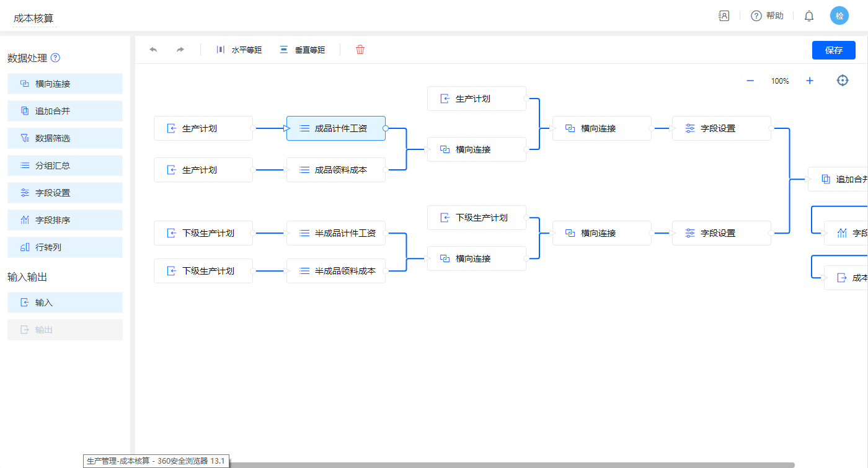Choose 行转列 from the sidebar
Image resolution: width=868 pixels, height=468 pixels.
click(x=65, y=247)
